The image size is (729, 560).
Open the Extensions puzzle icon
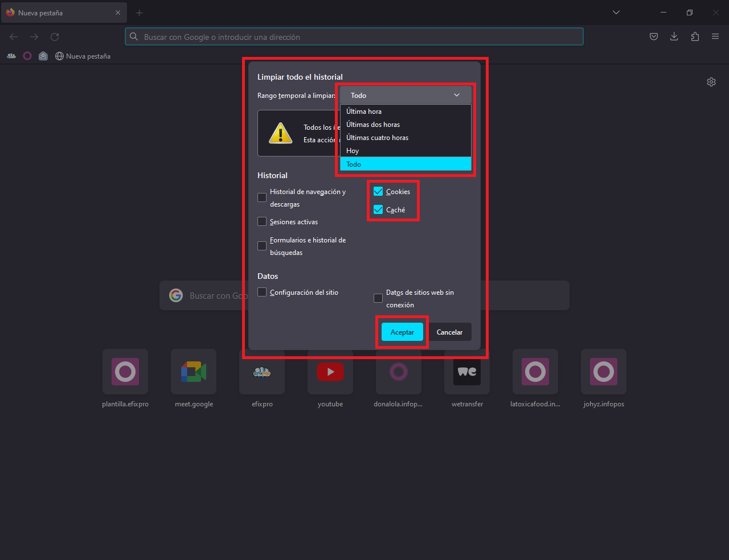tap(695, 37)
